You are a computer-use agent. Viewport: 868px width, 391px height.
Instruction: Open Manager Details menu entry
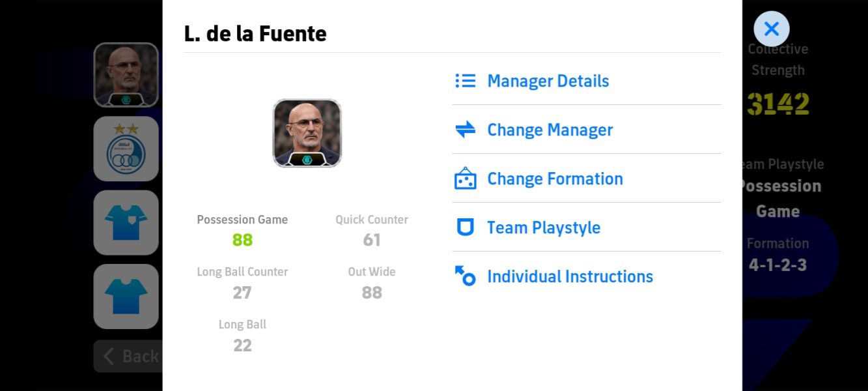[x=548, y=81]
